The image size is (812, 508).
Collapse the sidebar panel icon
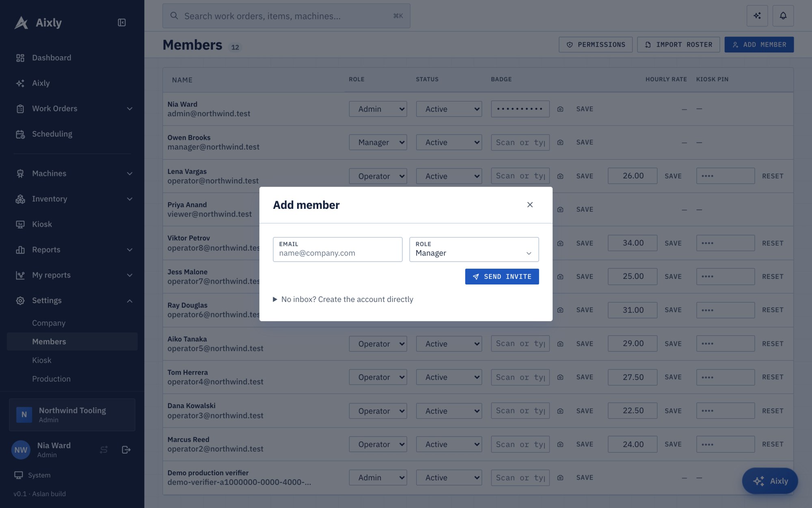[121, 22]
